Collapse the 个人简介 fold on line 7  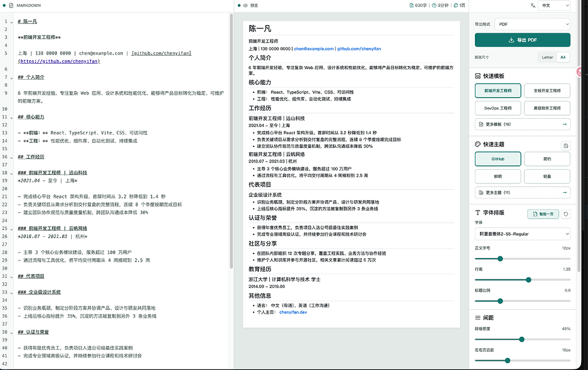click(11, 78)
